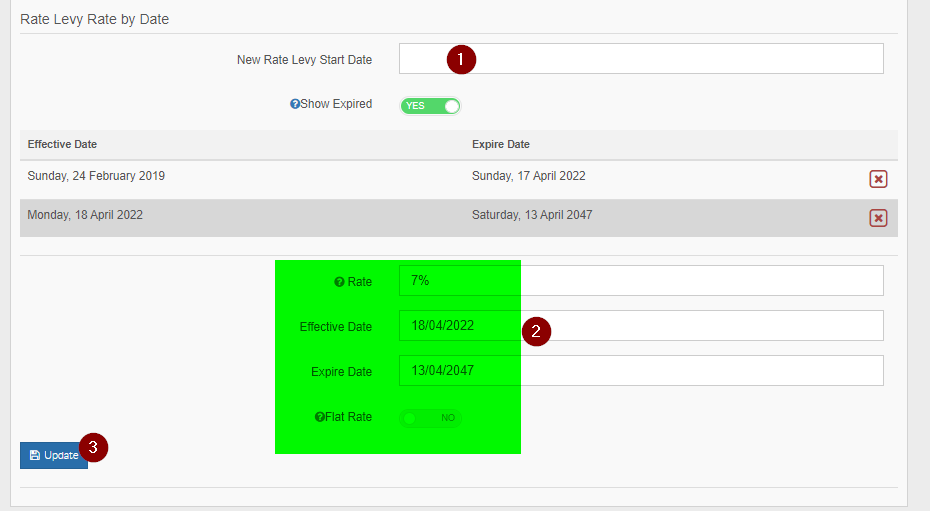Screen dimensions: 930x511
Task: Delete the 18 April 2022 rate row
Action: (878, 218)
